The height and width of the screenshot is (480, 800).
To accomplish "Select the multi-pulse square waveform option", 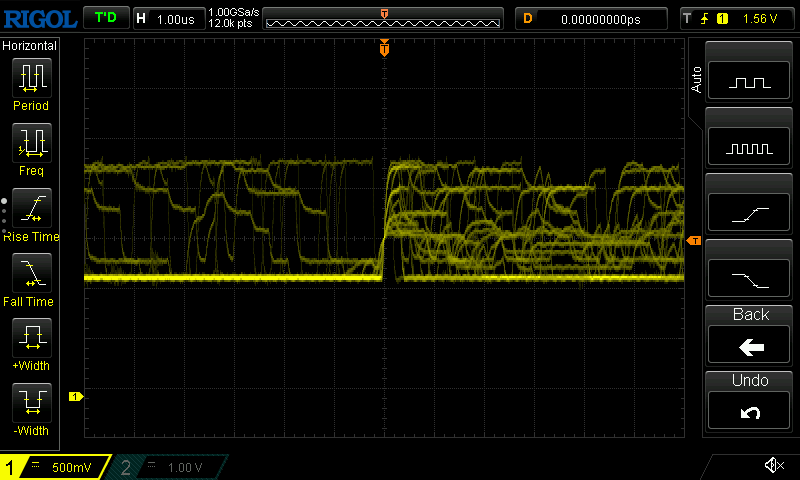I will (x=750, y=147).
